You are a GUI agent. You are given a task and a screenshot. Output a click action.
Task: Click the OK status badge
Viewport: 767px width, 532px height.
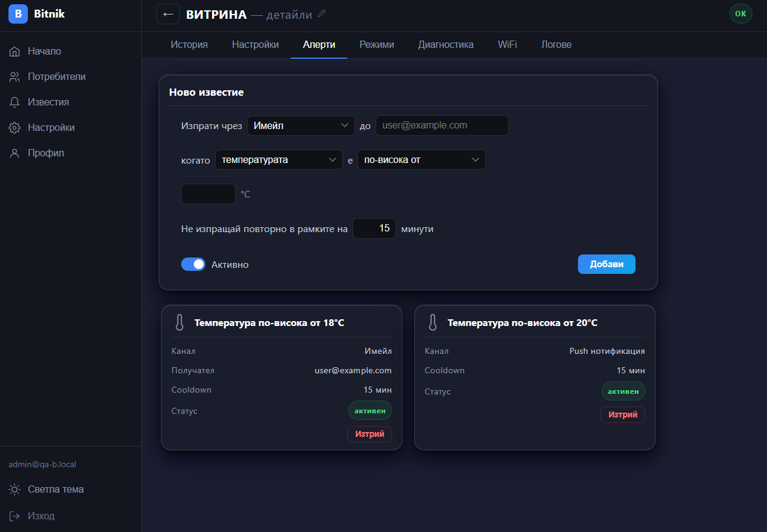point(740,13)
